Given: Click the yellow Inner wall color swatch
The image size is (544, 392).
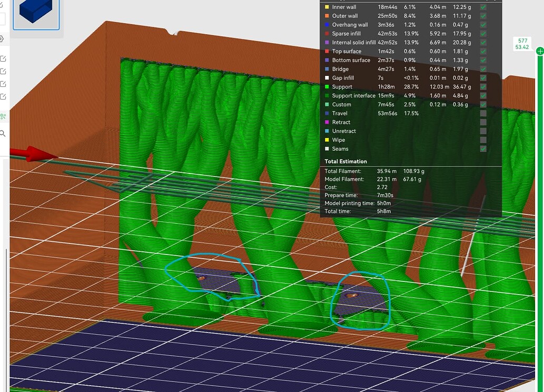Looking at the screenshot, I should pyautogui.click(x=327, y=7).
